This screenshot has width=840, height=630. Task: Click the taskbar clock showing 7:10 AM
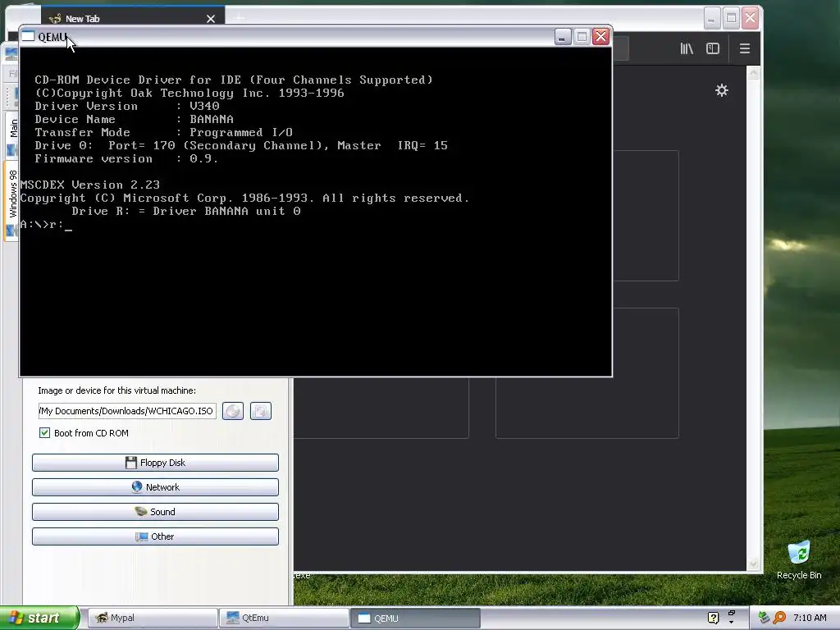[x=810, y=618]
